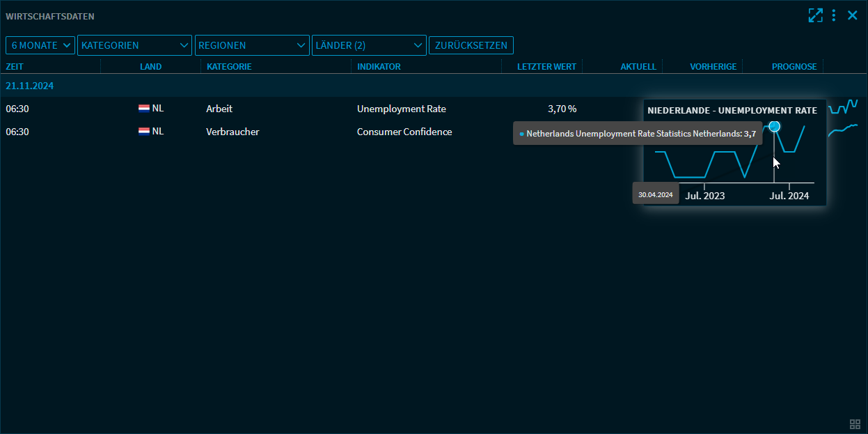Viewport: 868px width, 434px height.
Task: Open the Unemployment Rate sparkline chart
Action: tap(843, 107)
